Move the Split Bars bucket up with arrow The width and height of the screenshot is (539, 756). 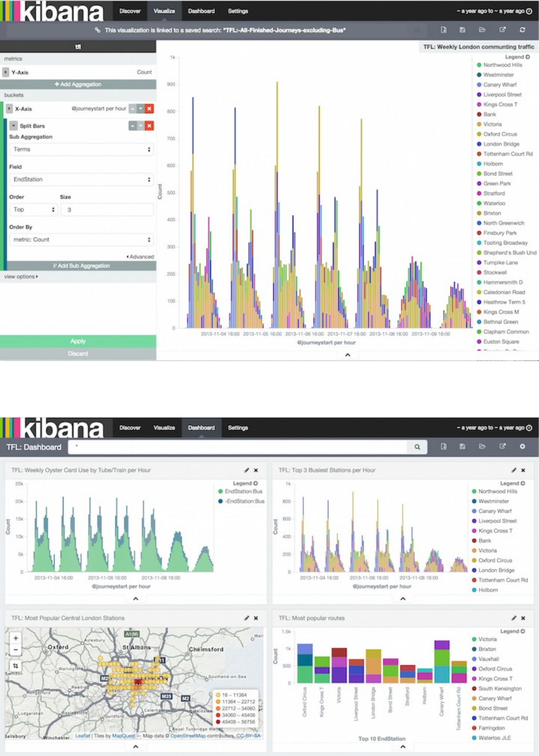tap(133, 126)
